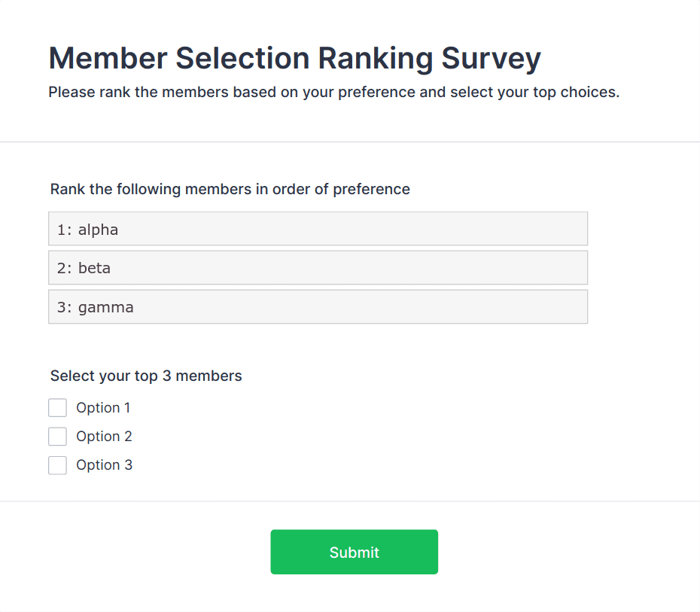Click the survey instructions subtitle text
Screen dimensions: 700x612
coord(333,93)
